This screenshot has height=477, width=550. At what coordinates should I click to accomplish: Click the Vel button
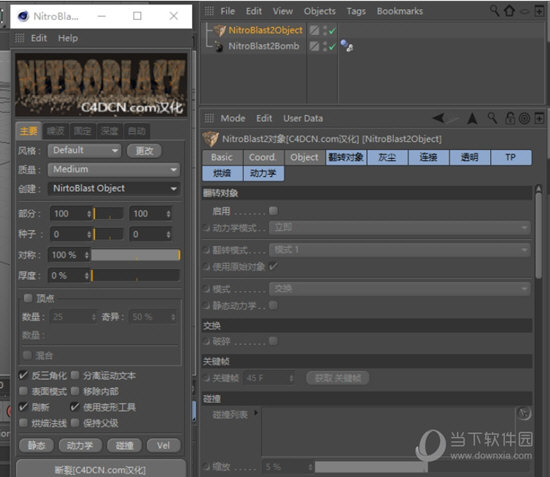pos(163,445)
